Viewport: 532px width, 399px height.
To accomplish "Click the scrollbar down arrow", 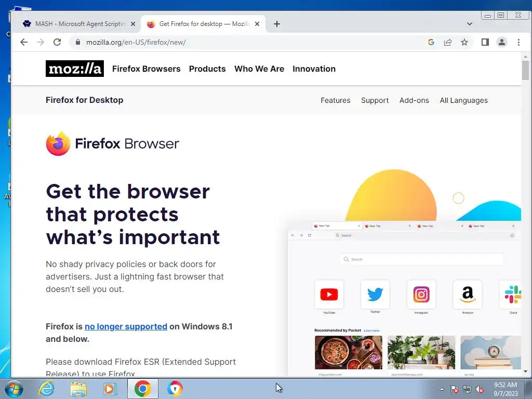I will coord(525,372).
